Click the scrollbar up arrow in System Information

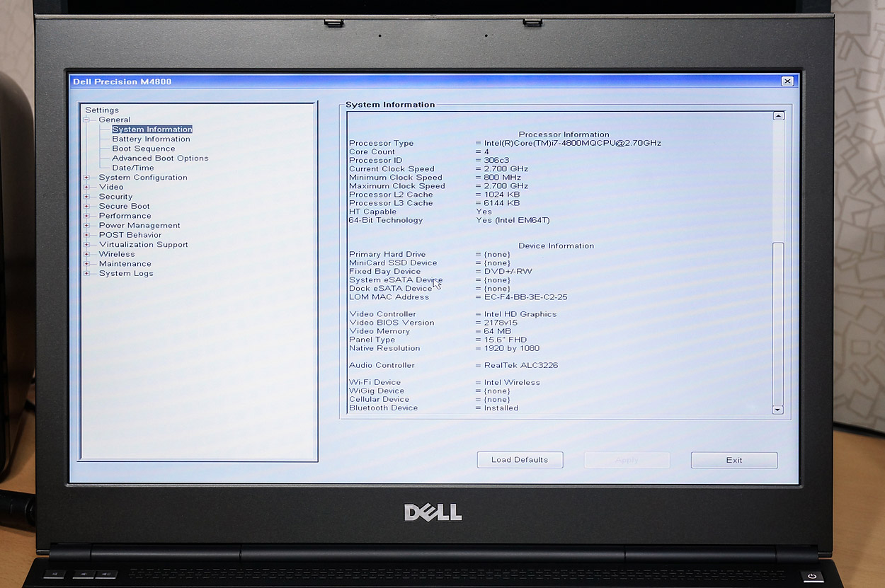pyautogui.click(x=778, y=115)
